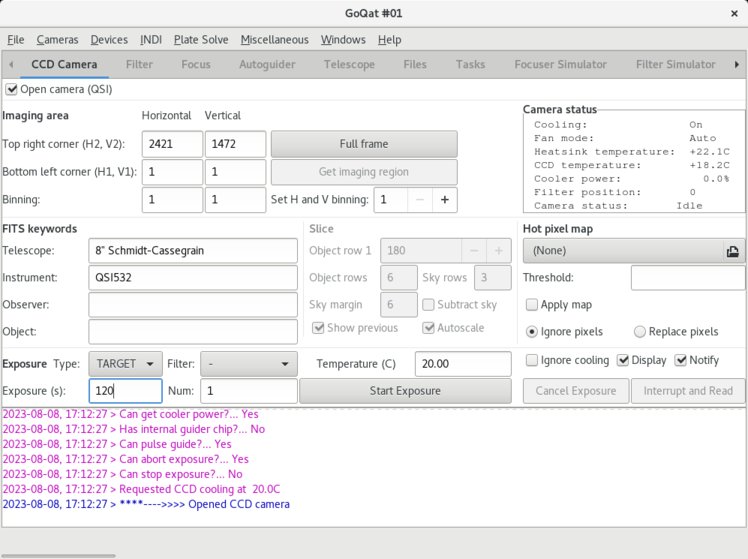Decrease H and V binning with minus
Screen dimensions: 748x559
tap(420, 200)
